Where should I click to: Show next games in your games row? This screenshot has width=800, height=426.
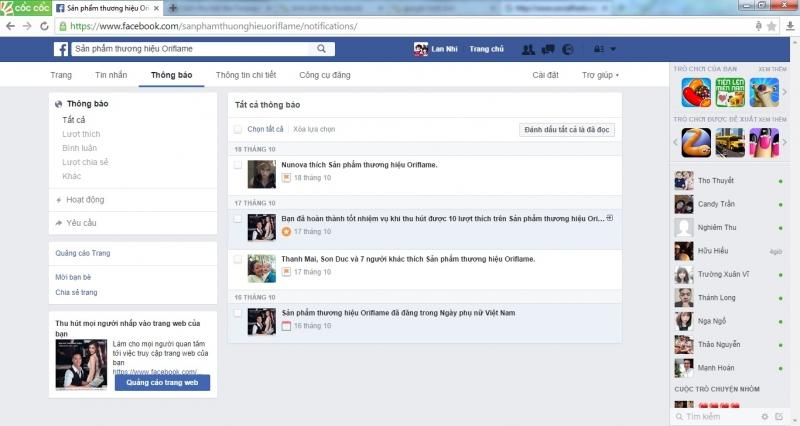[785, 92]
